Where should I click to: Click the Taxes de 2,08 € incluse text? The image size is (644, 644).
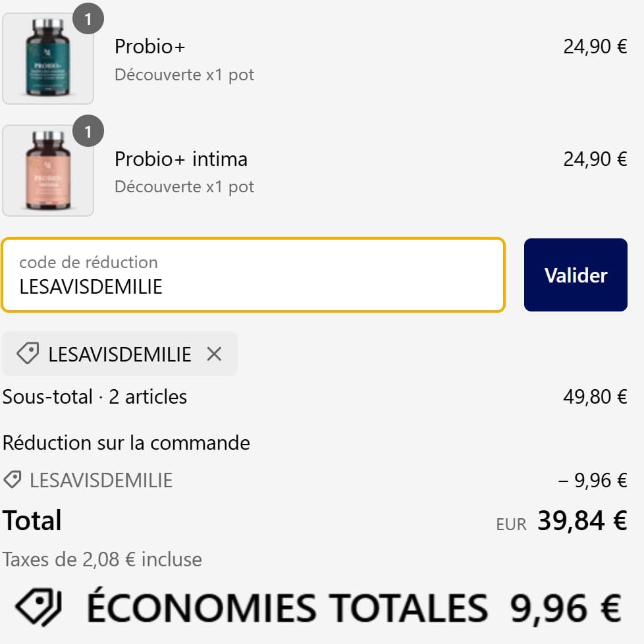(102, 559)
